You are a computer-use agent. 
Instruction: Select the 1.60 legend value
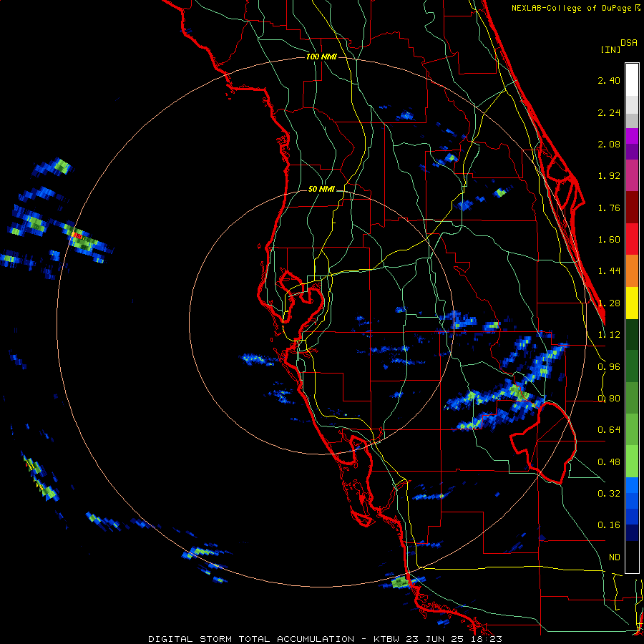[609, 240]
